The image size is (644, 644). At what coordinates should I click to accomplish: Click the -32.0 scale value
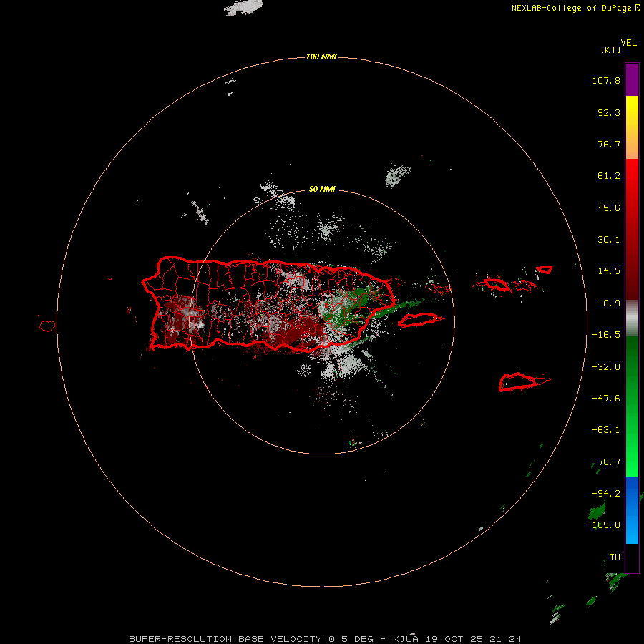pos(606,367)
